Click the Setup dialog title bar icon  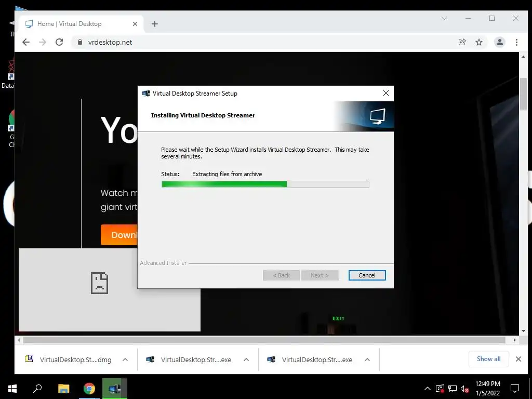146,94
